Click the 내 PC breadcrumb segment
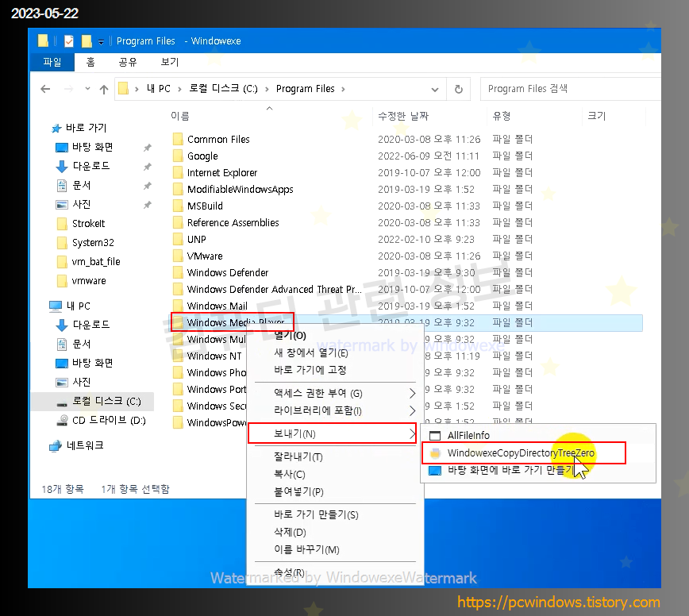The height and width of the screenshot is (616, 689). [158, 89]
